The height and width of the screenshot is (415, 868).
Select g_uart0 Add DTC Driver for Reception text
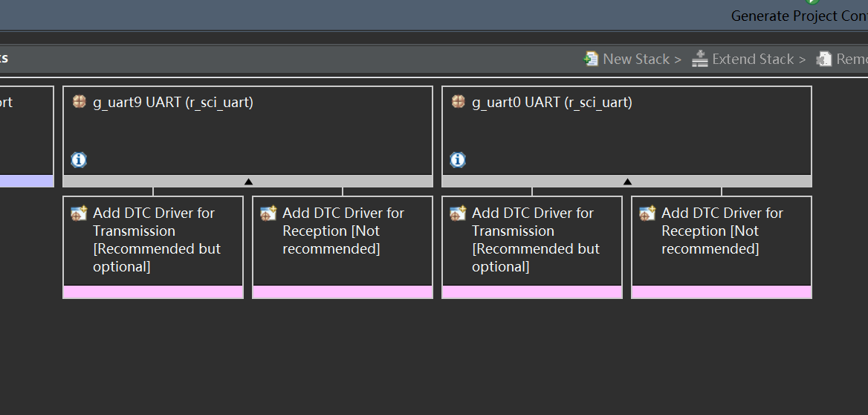(x=722, y=231)
